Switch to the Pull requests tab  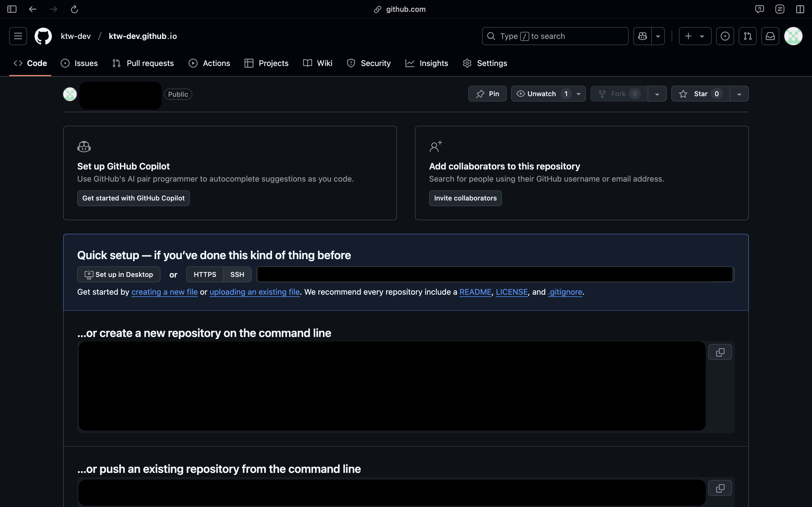pyautogui.click(x=143, y=63)
